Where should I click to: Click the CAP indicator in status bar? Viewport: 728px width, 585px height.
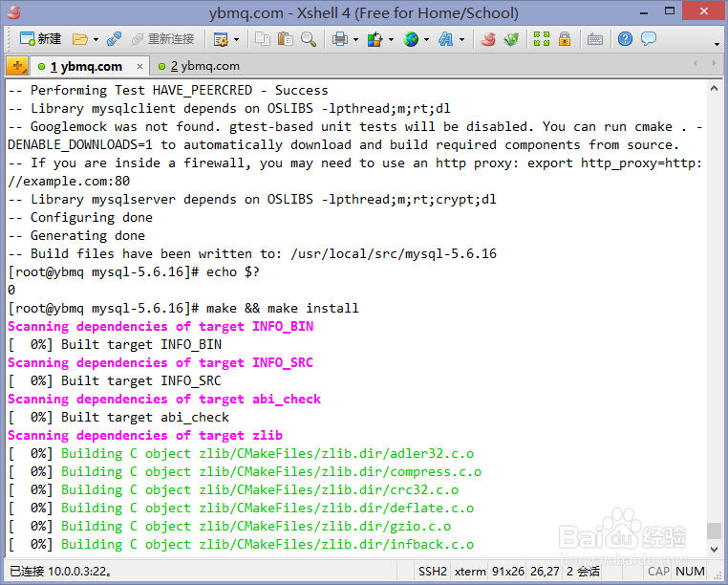pyautogui.click(x=659, y=571)
